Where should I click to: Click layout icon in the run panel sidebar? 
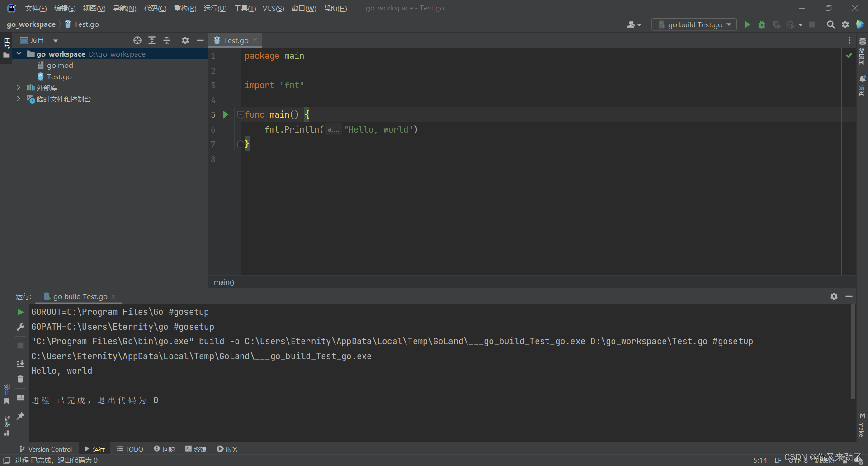click(20, 398)
